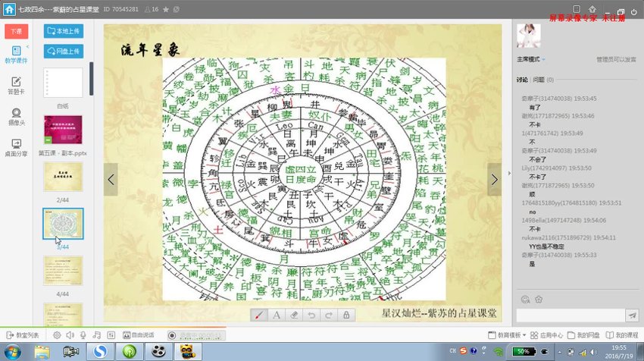Toggle the speaker volume icon in bottom toolbar

click(x=70, y=335)
